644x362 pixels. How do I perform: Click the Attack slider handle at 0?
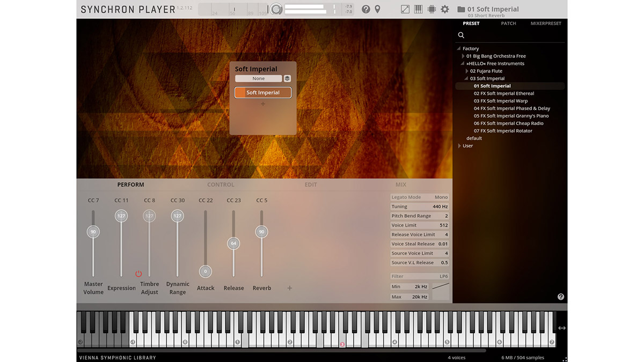206,271
